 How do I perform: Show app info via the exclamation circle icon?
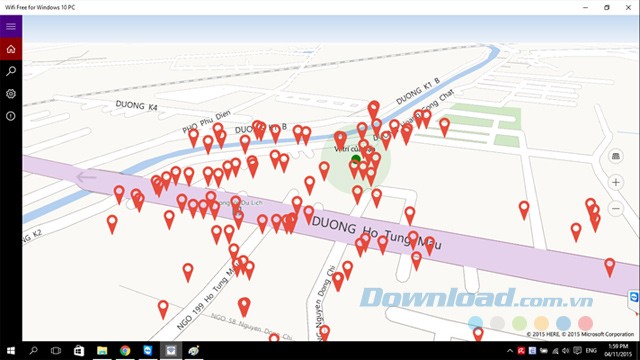point(11,116)
